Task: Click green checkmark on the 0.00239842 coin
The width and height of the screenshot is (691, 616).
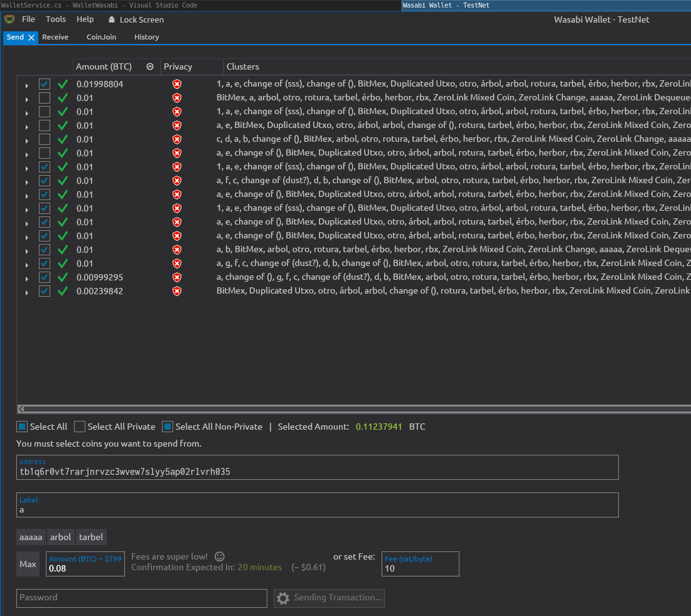Action: coord(63,291)
